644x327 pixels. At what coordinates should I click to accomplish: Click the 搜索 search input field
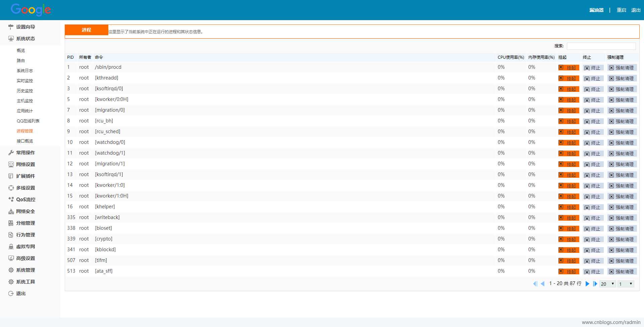coord(601,46)
